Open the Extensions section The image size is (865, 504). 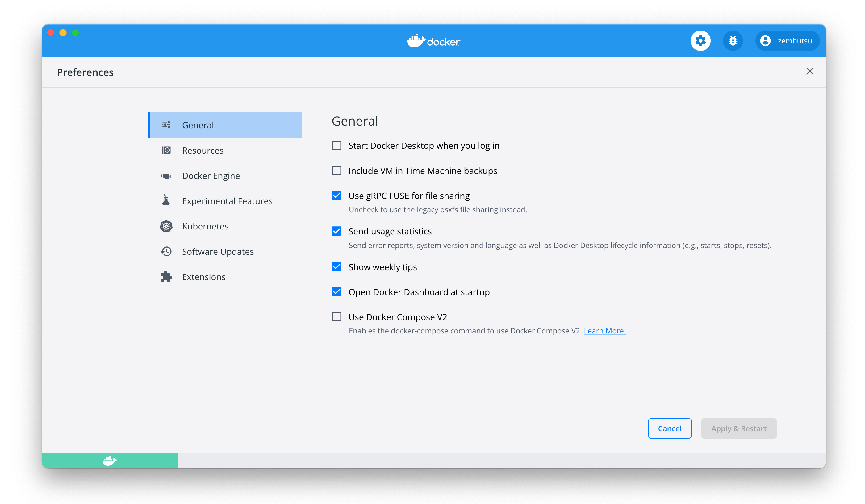coord(225,277)
